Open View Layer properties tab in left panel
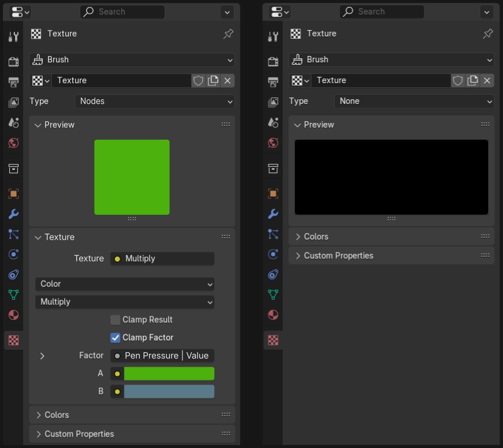This screenshot has height=448, width=503. [13, 102]
